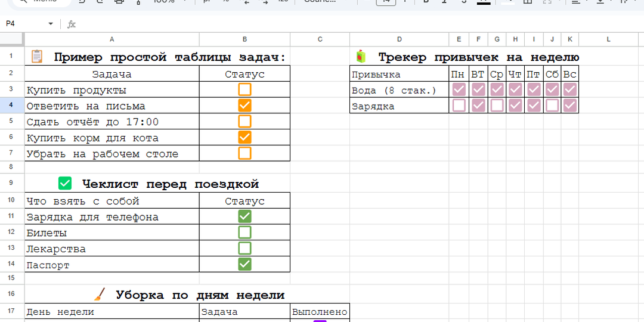
Task: Uncheck the Купить корм для кота checkbox
Action: 245,137
